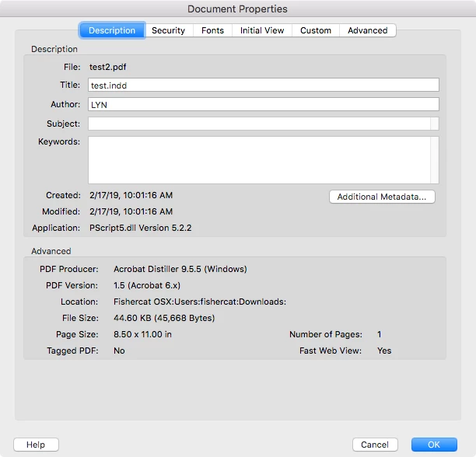Screen dimensions: 476x457
Task: Click the Author field containing LYN
Action: point(263,105)
